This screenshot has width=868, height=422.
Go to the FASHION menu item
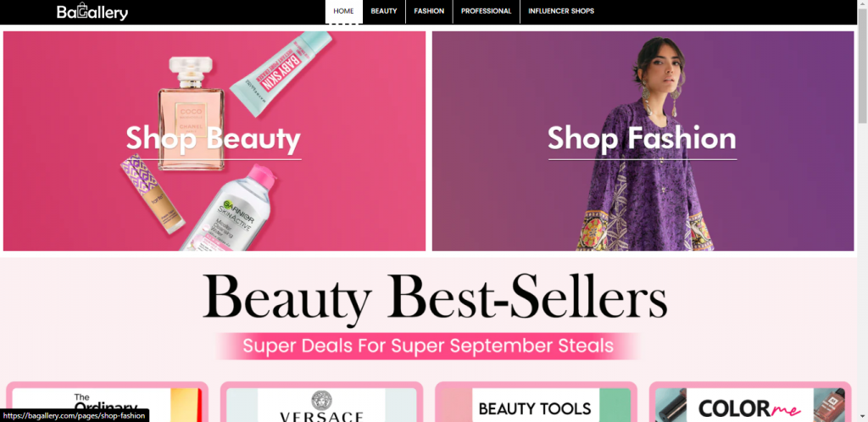click(429, 12)
